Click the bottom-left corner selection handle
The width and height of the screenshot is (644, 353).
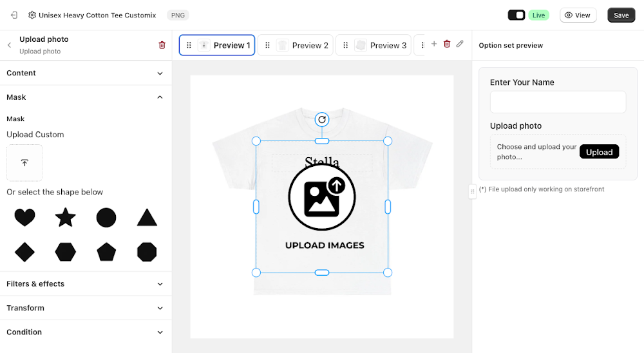[x=256, y=272]
